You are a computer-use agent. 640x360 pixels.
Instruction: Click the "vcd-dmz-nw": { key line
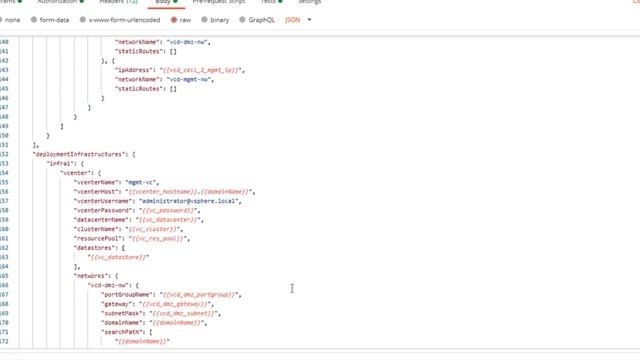pyautogui.click(x=113, y=286)
